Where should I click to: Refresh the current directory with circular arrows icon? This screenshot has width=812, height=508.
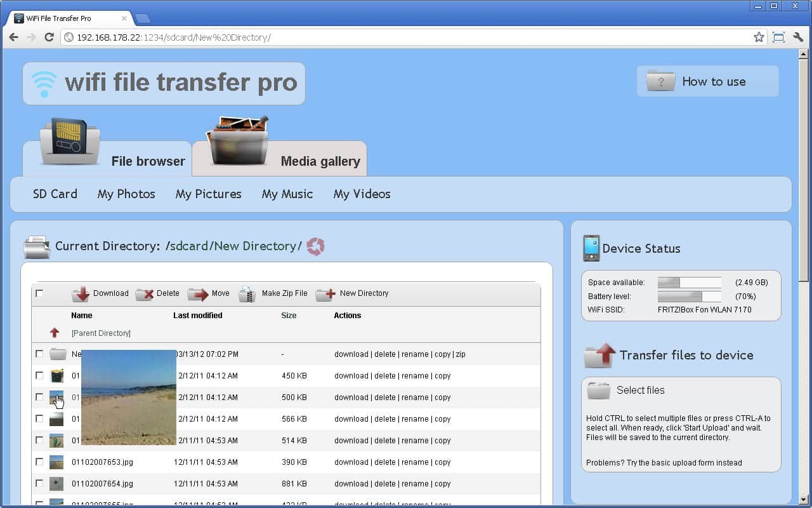click(x=315, y=246)
